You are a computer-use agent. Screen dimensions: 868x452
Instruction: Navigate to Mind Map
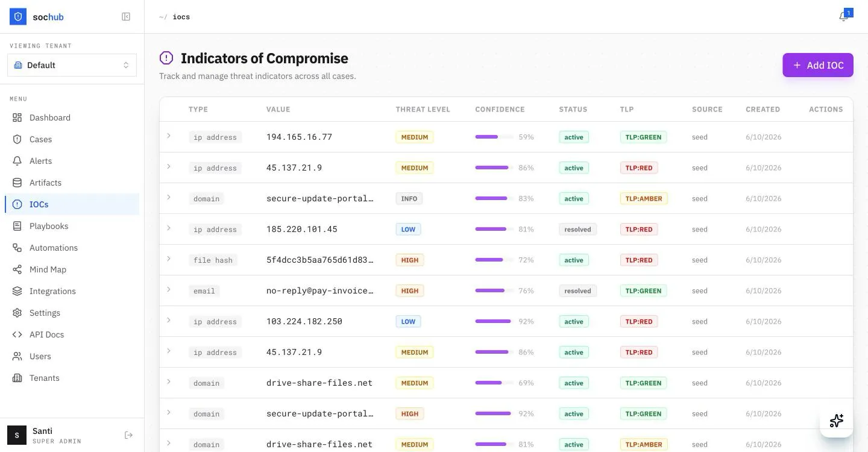point(72,269)
